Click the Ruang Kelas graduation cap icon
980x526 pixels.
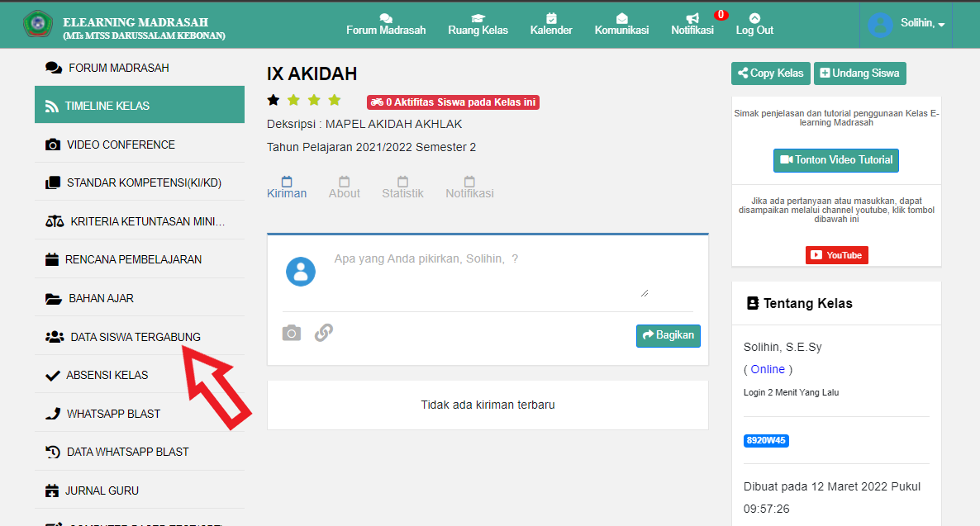[x=478, y=18]
